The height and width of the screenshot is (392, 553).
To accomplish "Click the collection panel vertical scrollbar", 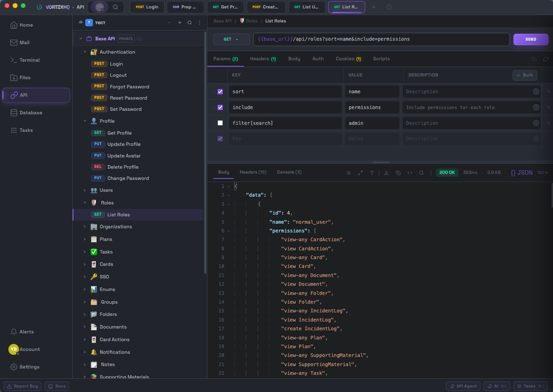I will tap(205, 153).
